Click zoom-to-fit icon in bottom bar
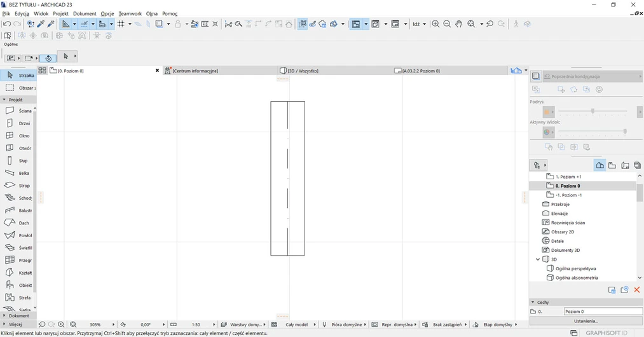 tap(73, 324)
